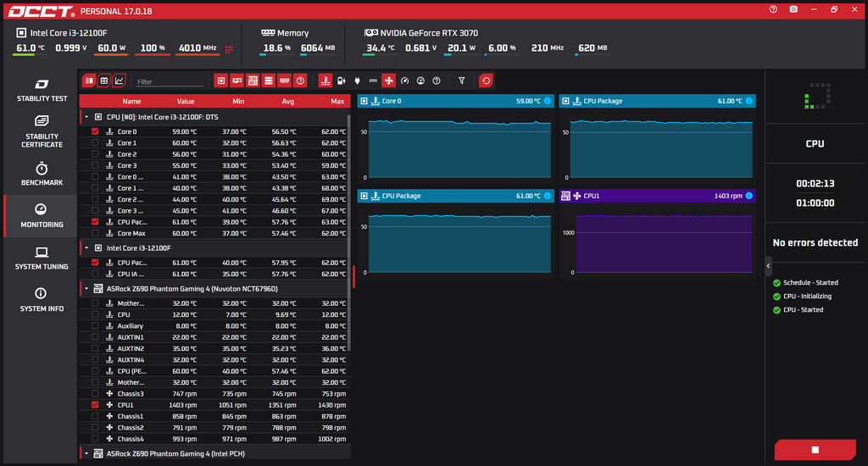
Task: Sort the table by the Name column
Action: click(x=131, y=102)
